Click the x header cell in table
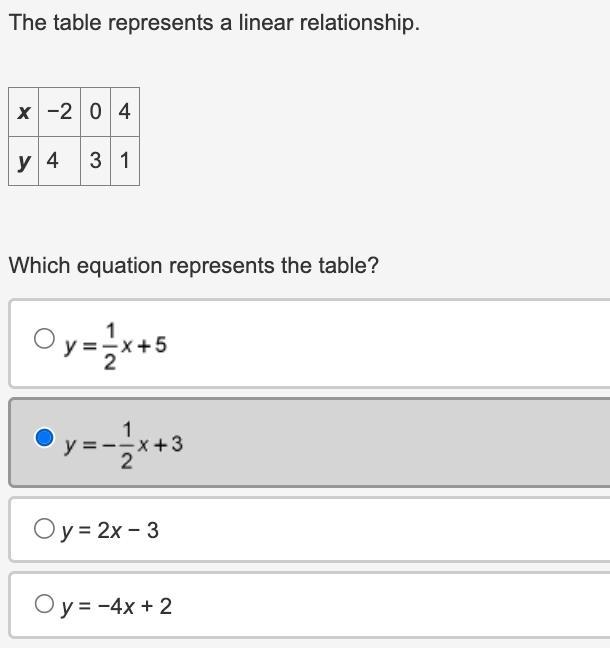Image resolution: width=610 pixels, height=648 pixels. coord(24,112)
